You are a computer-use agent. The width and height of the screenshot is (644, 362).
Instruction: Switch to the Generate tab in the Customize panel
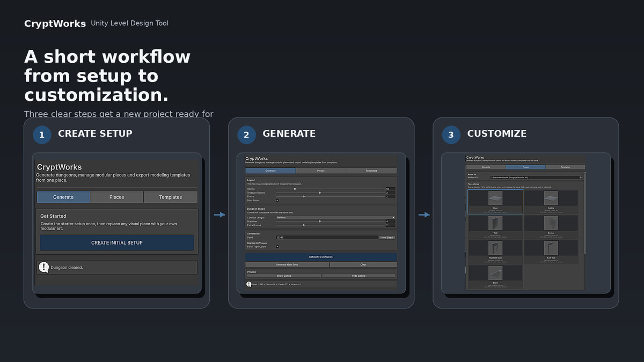486,167
